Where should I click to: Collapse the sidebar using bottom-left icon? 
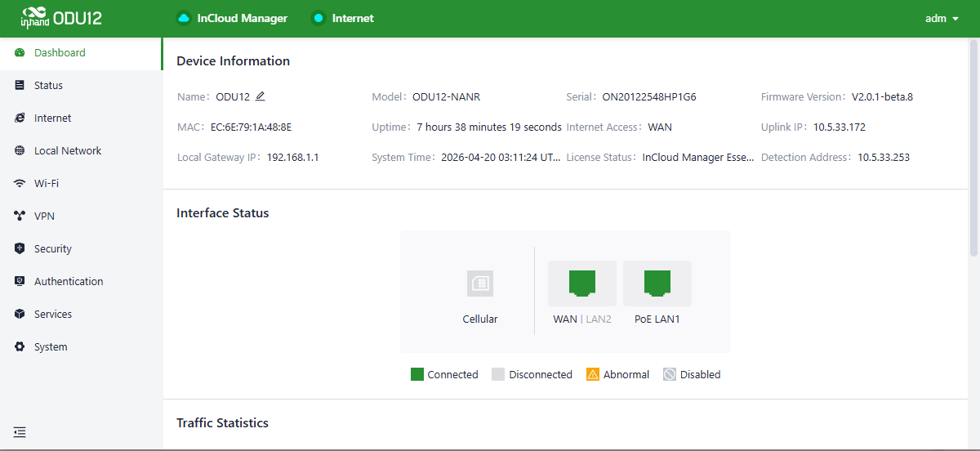(x=20, y=432)
